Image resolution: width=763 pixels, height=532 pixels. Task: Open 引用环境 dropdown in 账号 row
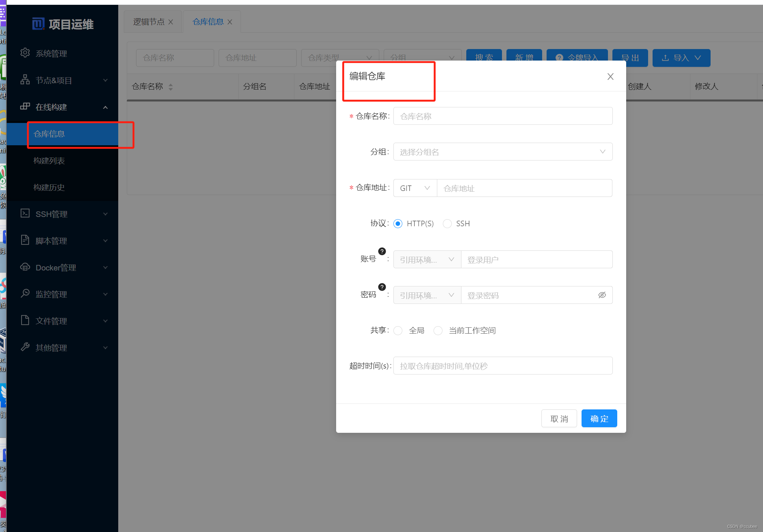427,259
